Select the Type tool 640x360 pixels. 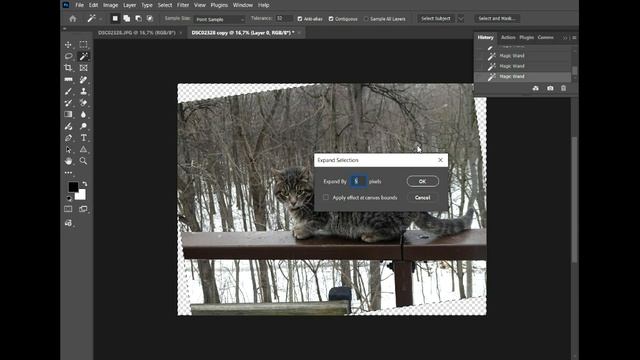pyautogui.click(x=83, y=138)
